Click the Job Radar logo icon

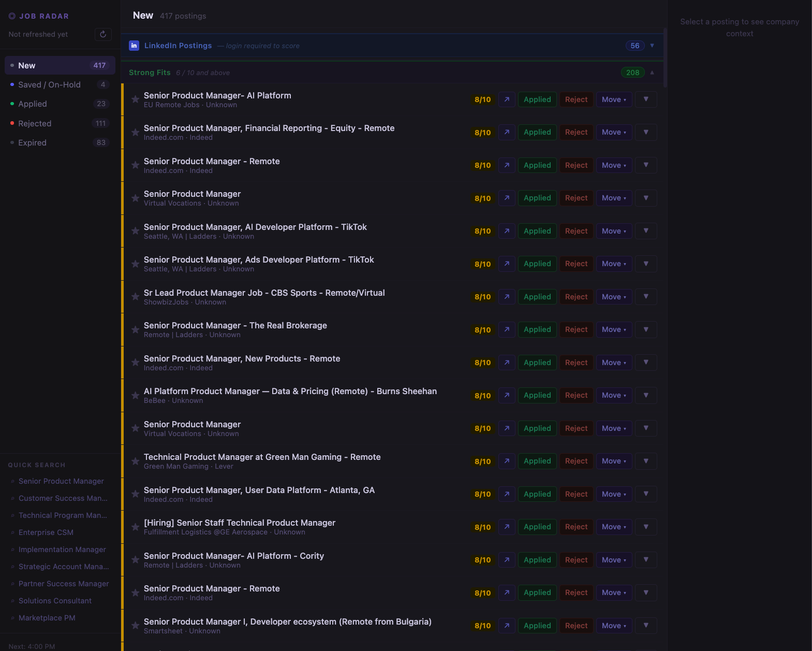pyautogui.click(x=12, y=16)
